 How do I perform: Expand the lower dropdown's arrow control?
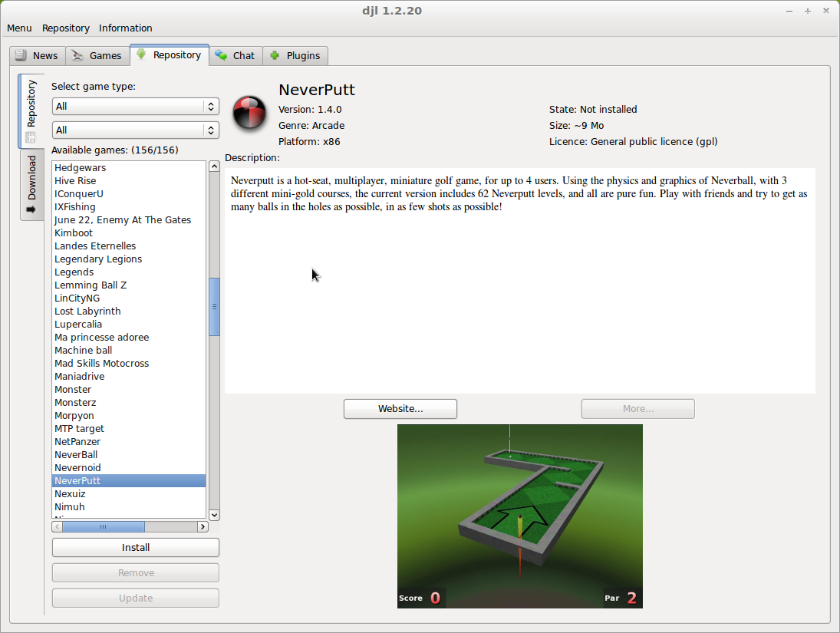click(x=210, y=130)
